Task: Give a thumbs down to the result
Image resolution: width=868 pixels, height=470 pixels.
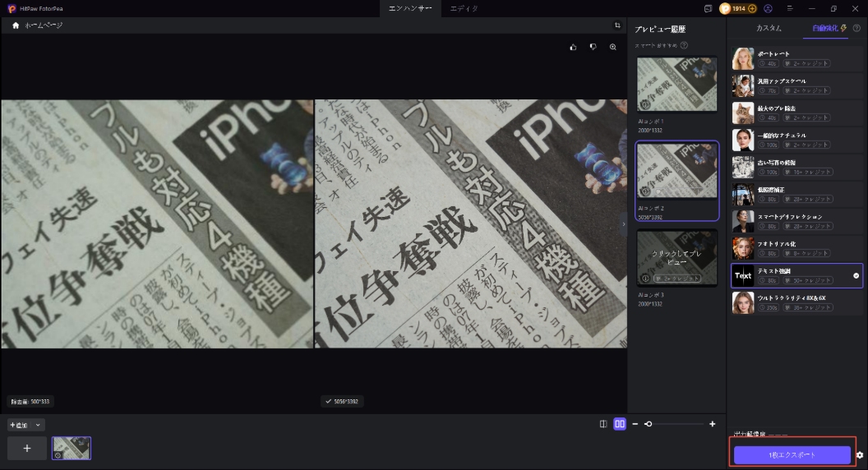Action: [x=593, y=47]
